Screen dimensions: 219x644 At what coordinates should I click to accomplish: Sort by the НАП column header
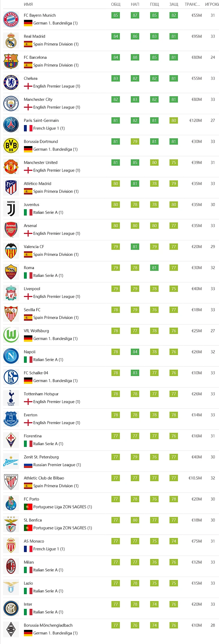point(135,4)
